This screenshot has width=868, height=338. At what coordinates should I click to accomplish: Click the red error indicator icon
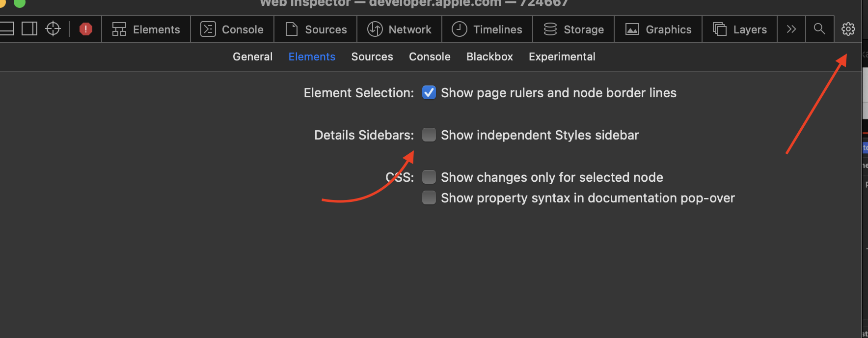click(x=86, y=29)
